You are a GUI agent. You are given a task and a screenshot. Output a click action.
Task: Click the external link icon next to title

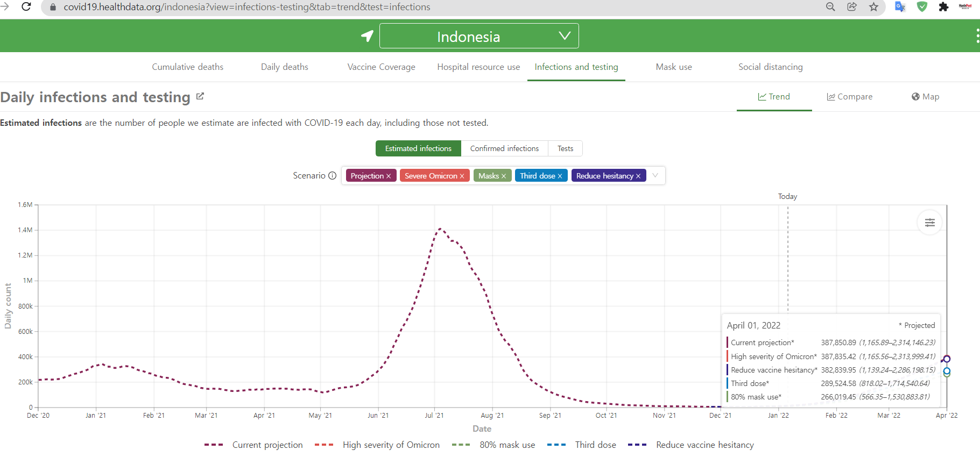[x=200, y=96]
